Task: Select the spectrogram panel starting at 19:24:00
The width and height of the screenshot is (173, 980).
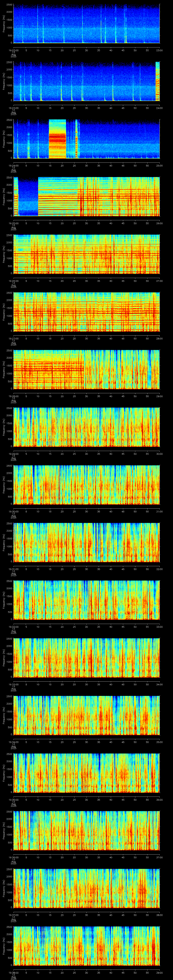Action: pos(86,139)
